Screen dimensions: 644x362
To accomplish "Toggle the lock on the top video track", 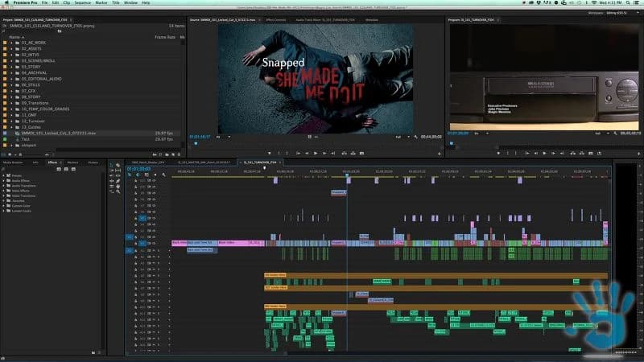I will (x=136, y=180).
